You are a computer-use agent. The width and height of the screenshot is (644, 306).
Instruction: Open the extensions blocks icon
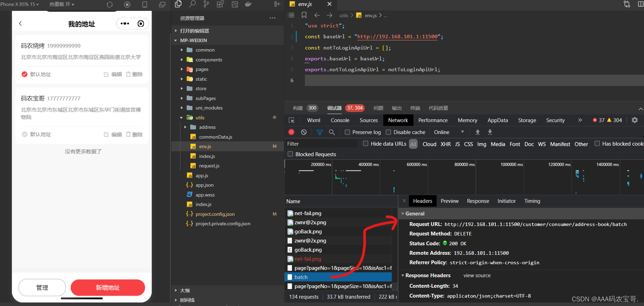coord(220,4)
